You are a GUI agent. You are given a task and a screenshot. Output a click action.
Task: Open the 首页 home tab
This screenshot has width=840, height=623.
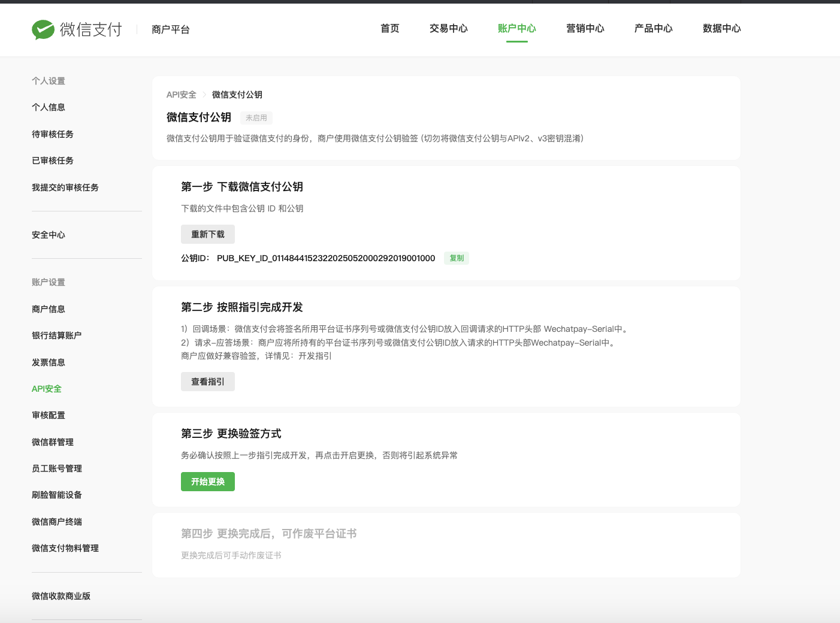(389, 29)
